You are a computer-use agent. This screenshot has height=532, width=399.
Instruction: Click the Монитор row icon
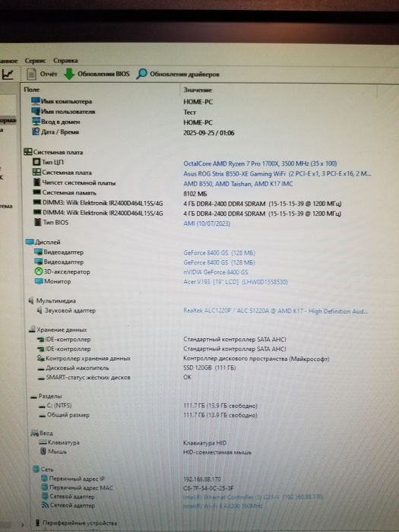pos(39,281)
